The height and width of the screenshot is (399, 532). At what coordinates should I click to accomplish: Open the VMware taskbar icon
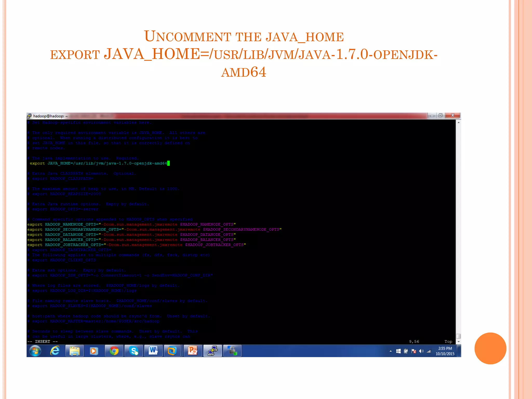172,351
